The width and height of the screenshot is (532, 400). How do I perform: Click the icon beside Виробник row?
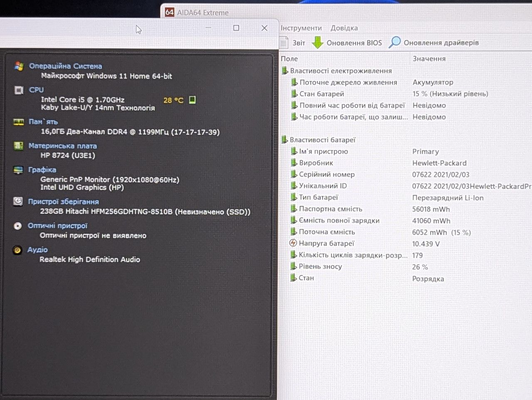(294, 163)
